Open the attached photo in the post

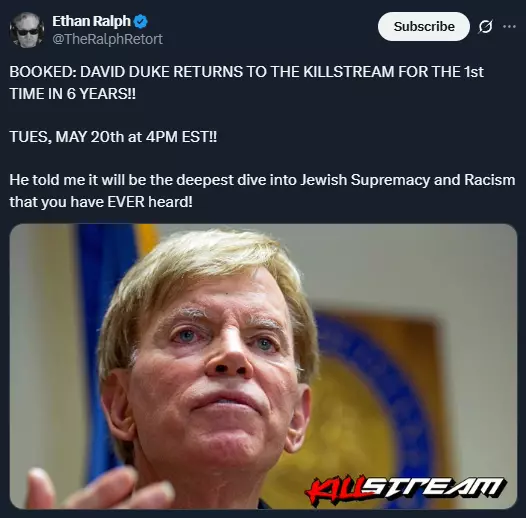pyautogui.click(x=263, y=366)
